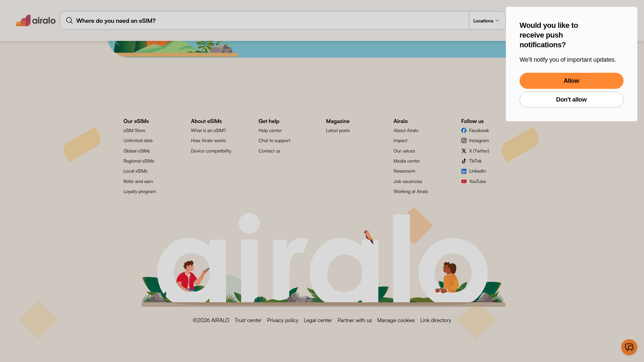Check Device compatibility page
The height and width of the screenshot is (362, 644).
tap(211, 151)
